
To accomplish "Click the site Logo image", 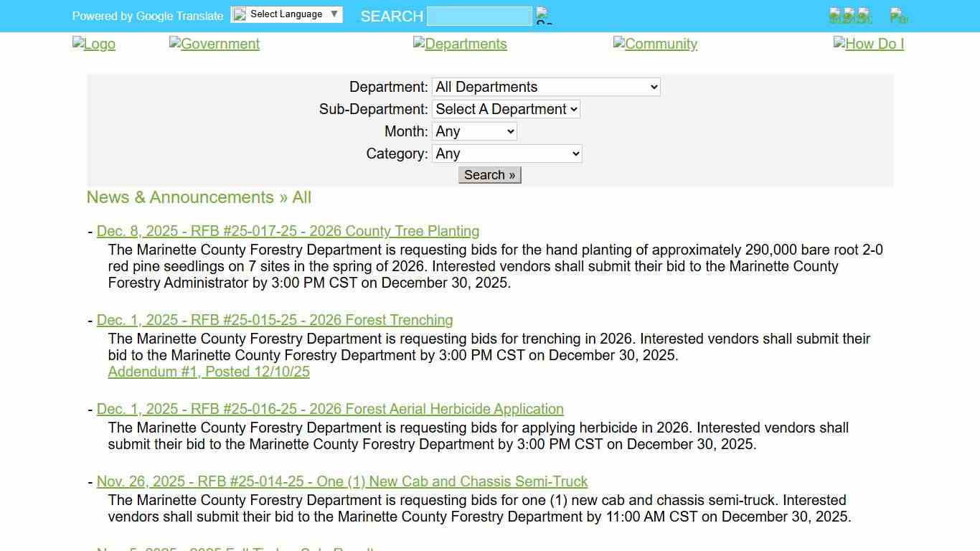I will click(x=94, y=44).
